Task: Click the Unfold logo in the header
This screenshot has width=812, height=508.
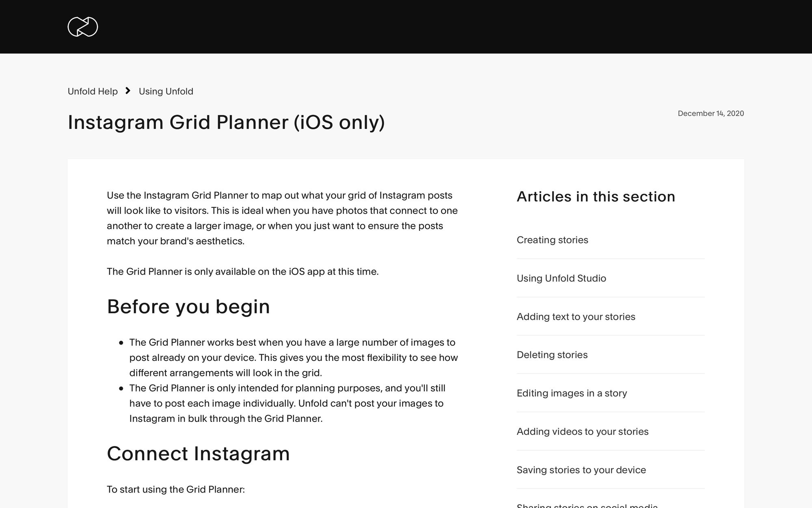Action: click(x=83, y=27)
